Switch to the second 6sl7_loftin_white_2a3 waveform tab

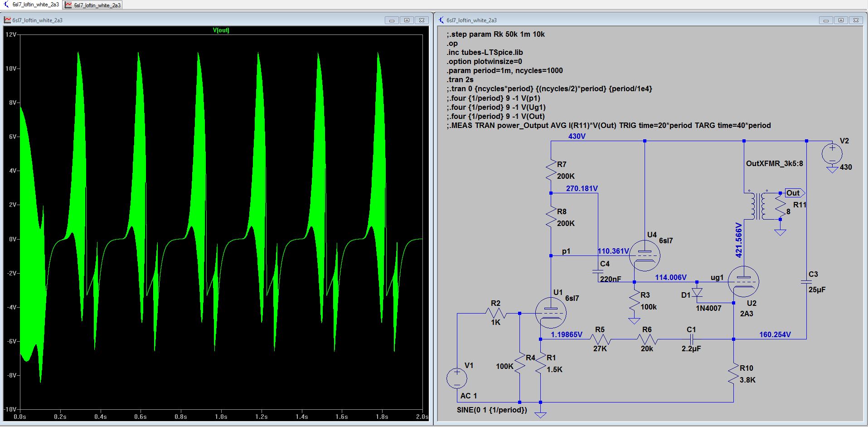point(93,5)
